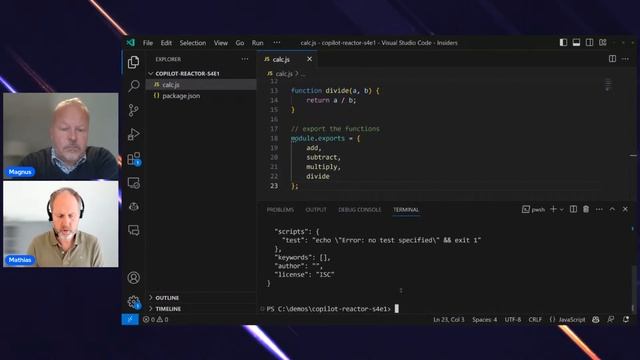Select the TERMINAL tab

tap(406, 210)
